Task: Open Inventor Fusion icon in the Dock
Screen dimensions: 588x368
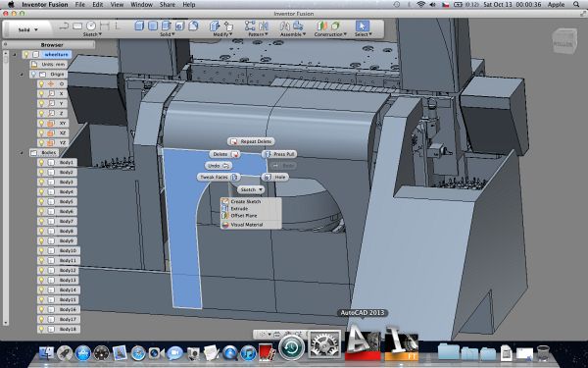Action: tap(401, 344)
